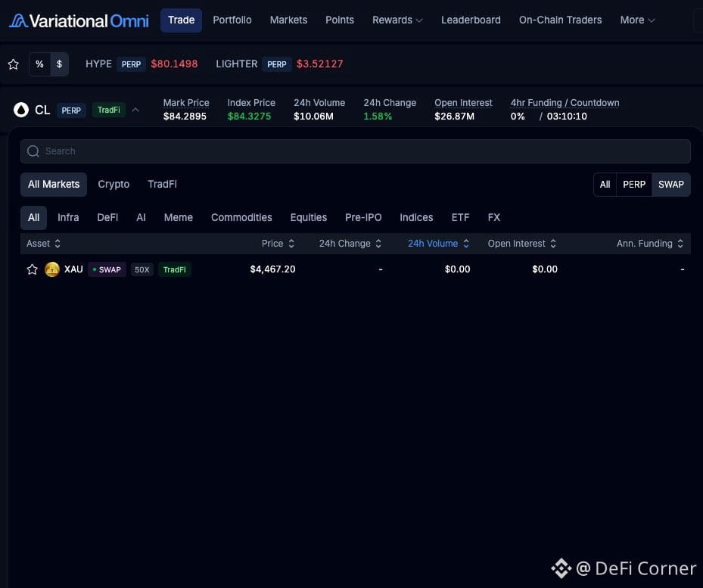Click the Mark Price $84.2895 value

point(185,117)
